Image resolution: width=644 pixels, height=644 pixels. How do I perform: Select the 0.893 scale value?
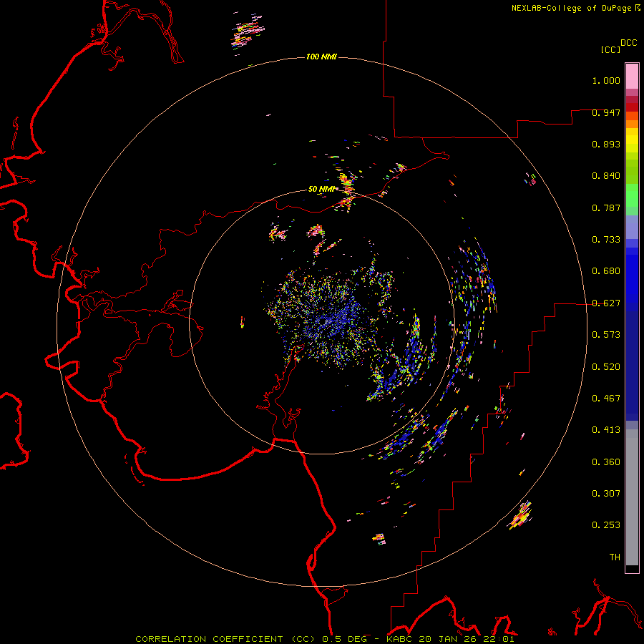pos(606,144)
